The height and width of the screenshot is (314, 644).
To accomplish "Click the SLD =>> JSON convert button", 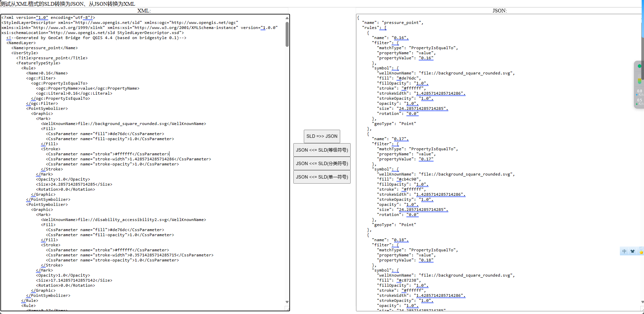I will (x=322, y=136).
